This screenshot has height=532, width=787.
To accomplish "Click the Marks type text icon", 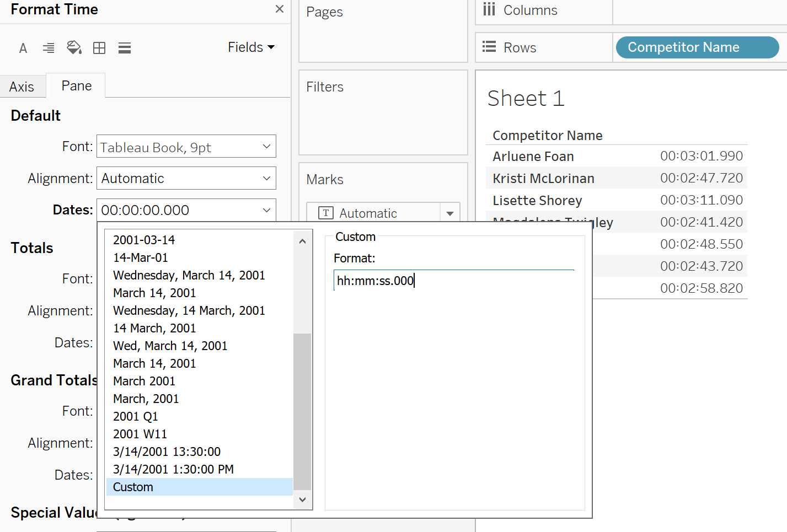I will (x=326, y=213).
